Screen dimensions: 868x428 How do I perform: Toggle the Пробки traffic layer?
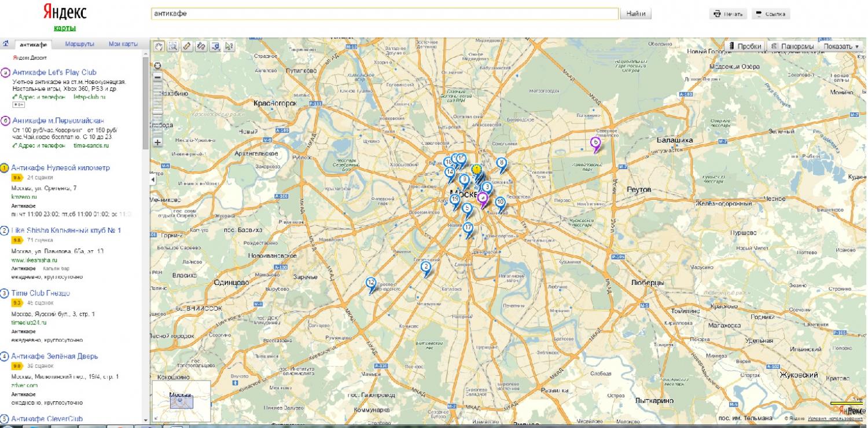pos(745,46)
